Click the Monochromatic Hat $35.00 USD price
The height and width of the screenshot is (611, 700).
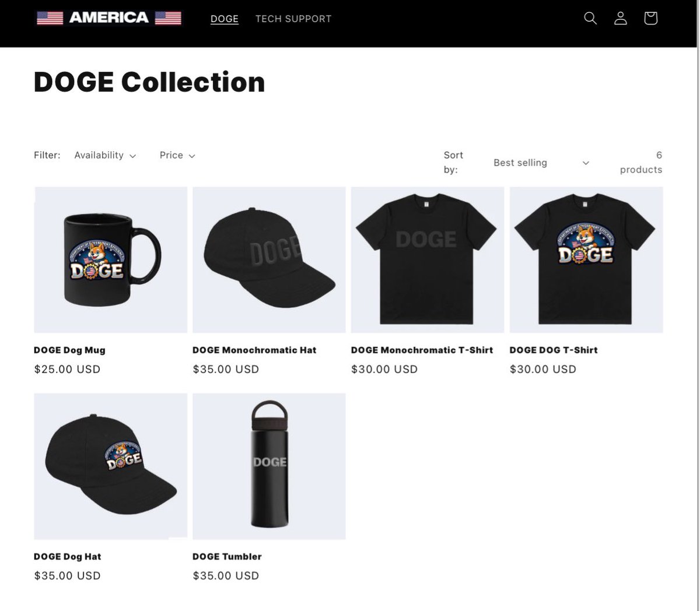pyautogui.click(x=226, y=369)
